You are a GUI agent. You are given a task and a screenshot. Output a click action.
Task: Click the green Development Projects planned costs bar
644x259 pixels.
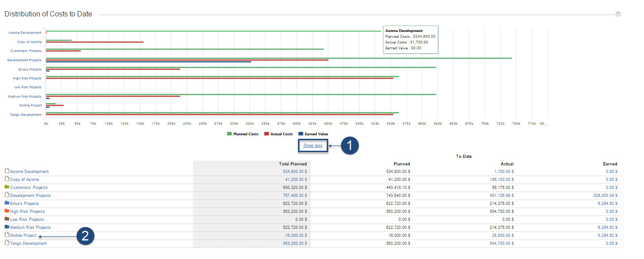coord(279,58)
